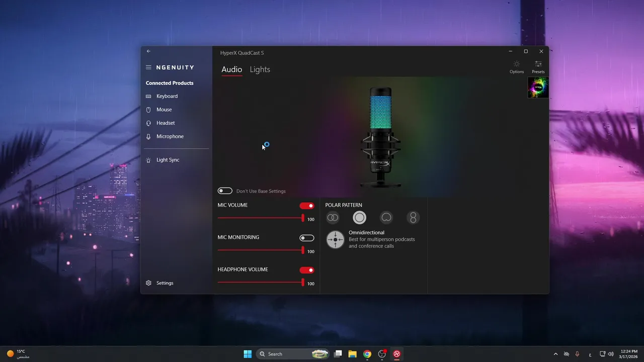Screen dimensions: 644x362
Task: Enable the Mic Monitoring toggle
Action: pos(307,238)
